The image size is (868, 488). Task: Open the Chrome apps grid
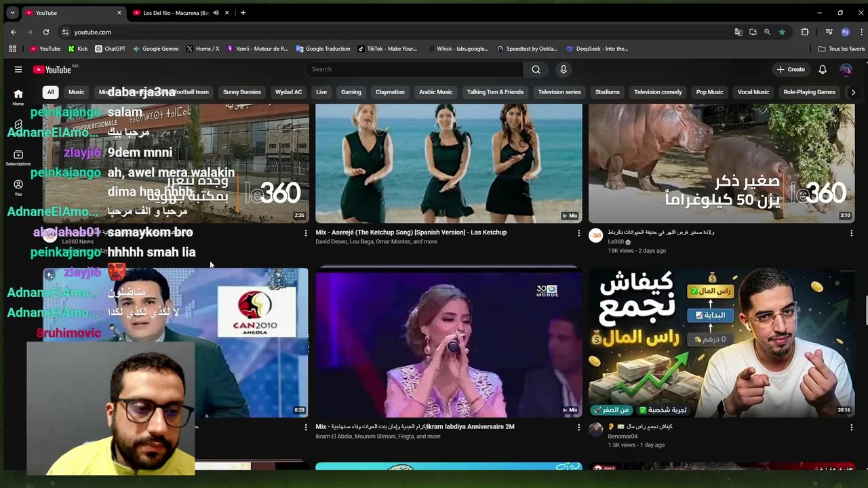tap(12, 49)
